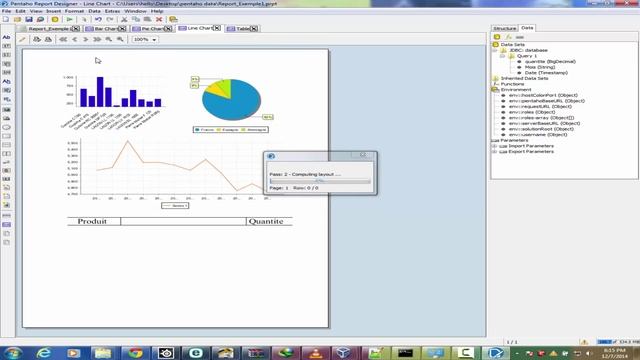Viewport: 640px width, 360px height.
Task: Click the green Run report arrow icon
Action: point(69,19)
